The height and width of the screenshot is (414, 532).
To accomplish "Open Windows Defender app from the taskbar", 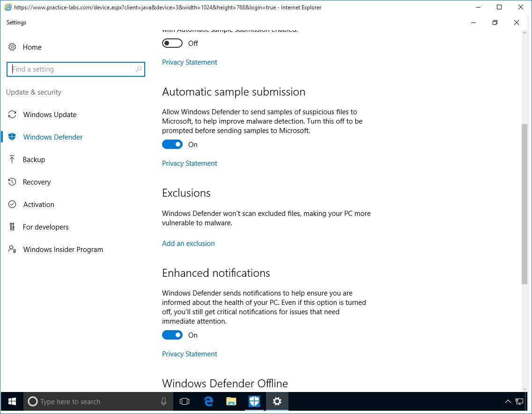I will [x=254, y=401].
